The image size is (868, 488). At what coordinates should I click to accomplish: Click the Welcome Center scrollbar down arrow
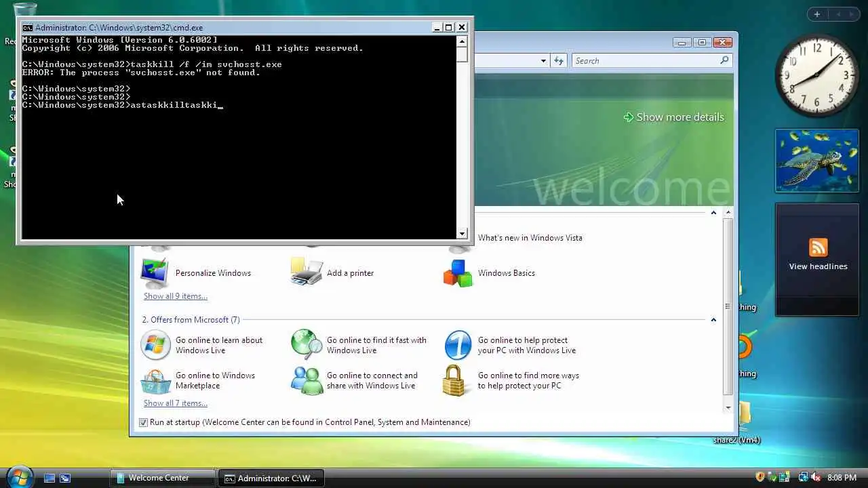point(728,407)
